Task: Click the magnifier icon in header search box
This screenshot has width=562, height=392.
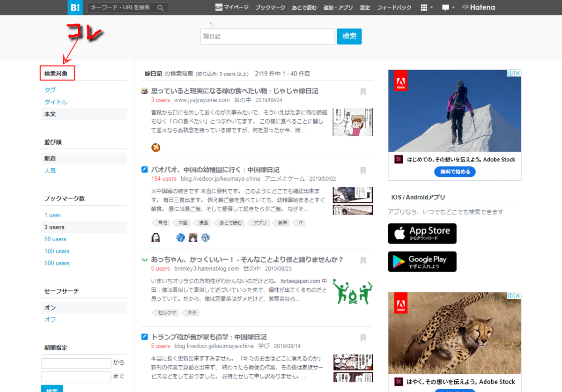Action: pyautogui.click(x=161, y=7)
